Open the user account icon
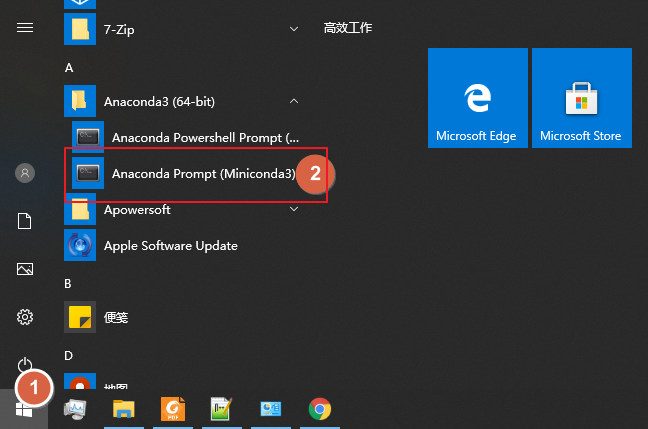Image resolution: width=648 pixels, height=429 pixels. tap(25, 173)
